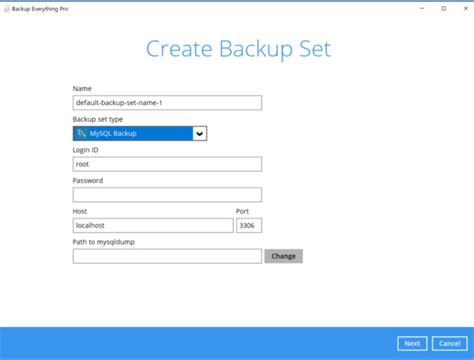Screen dimensions: 474x360
Task: Focus the Password input field
Action: point(167,195)
